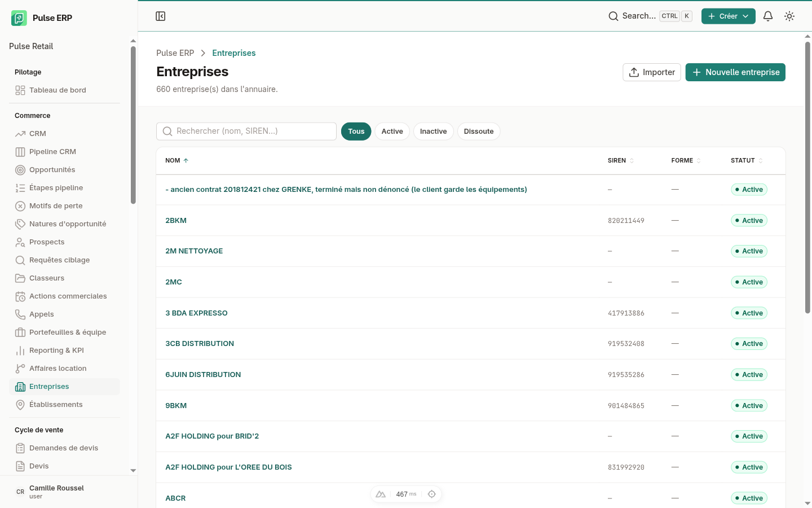The width and height of the screenshot is (812, 508).
Task: Click the Reporting & KPI chart icon
Action: point(20,351)
